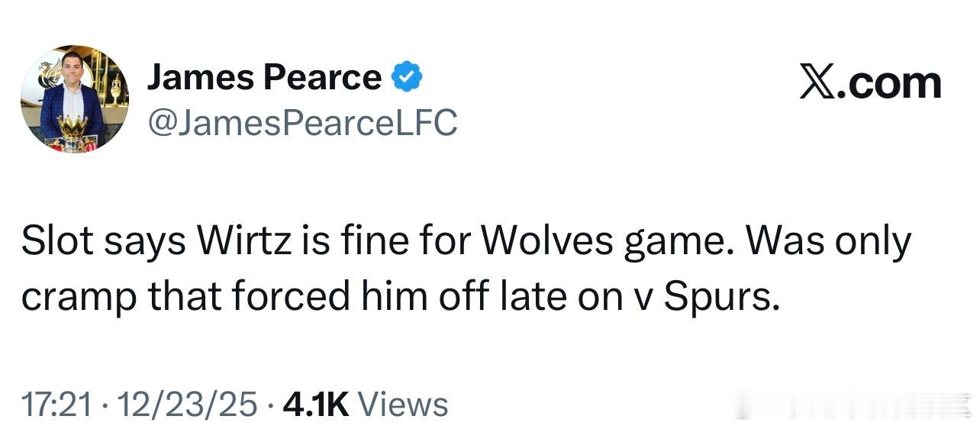Open the James Pearce display name
The height and width of the screenshot is (429, 980).
click(x=263, y=77)
